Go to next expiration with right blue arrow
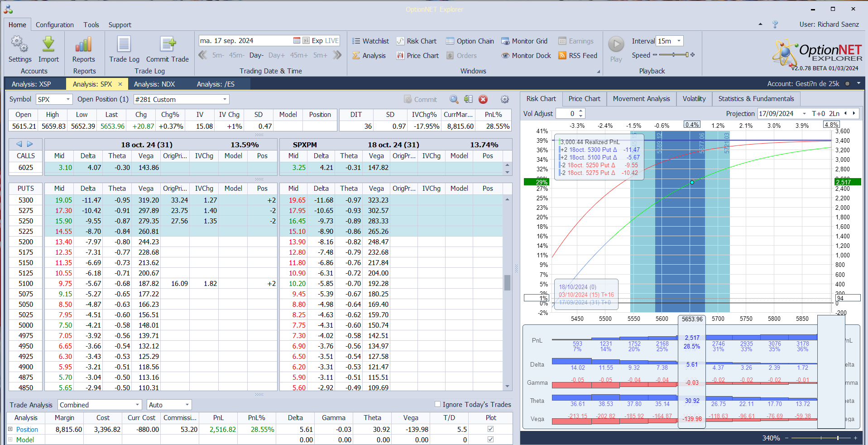Screen dimensions: 868x445 tap(30, 144)
